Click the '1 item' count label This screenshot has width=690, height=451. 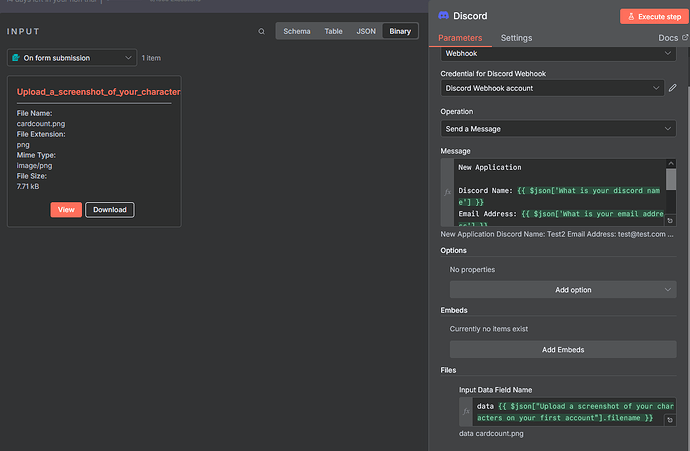pyautogui.click(x=151, y=58)
